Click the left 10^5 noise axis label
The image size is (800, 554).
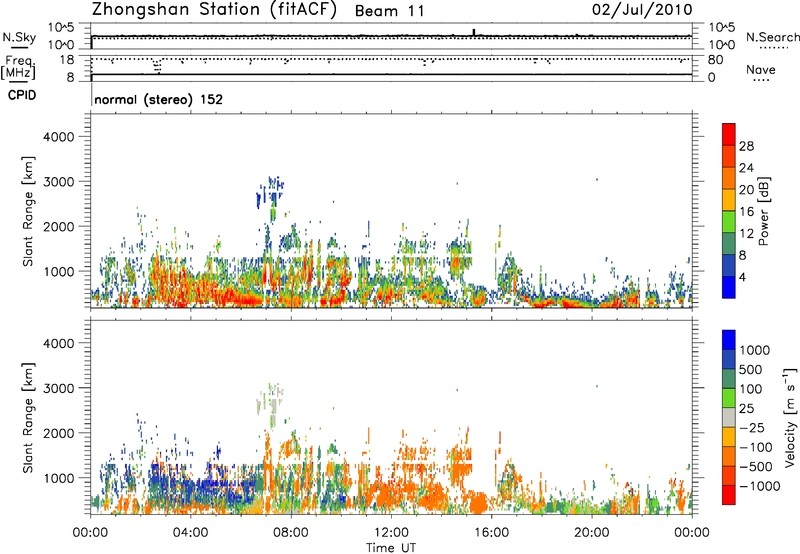(61, 28)
